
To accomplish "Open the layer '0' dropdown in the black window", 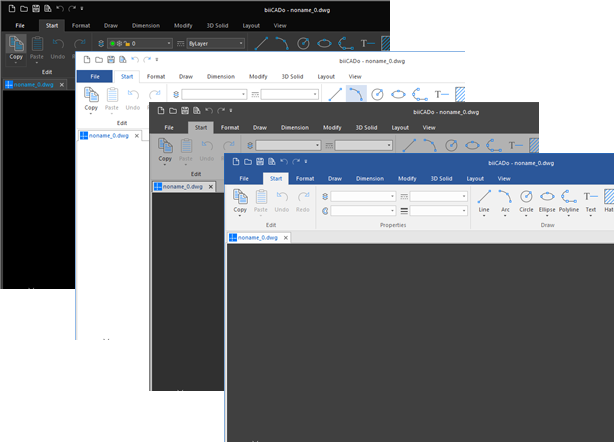I will coord(139,44).
